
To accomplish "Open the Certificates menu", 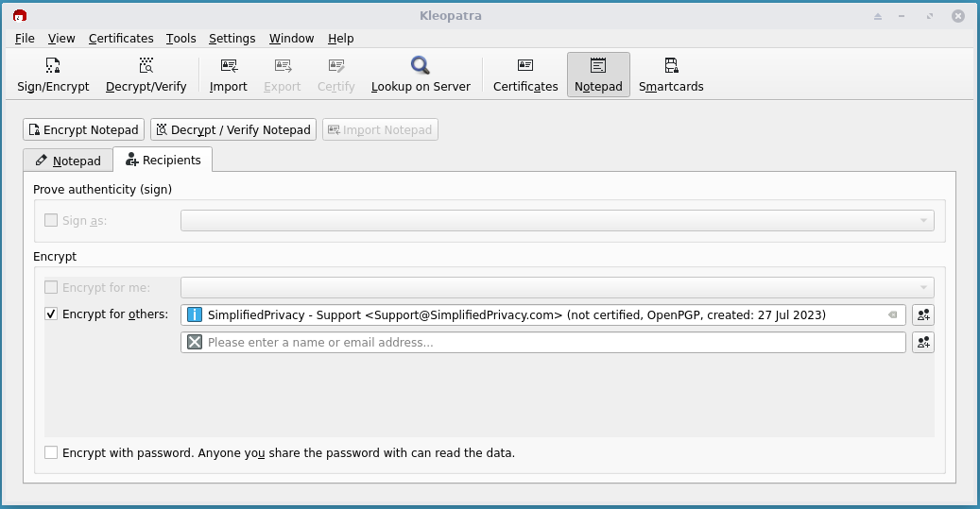I will tap(121, 38).
